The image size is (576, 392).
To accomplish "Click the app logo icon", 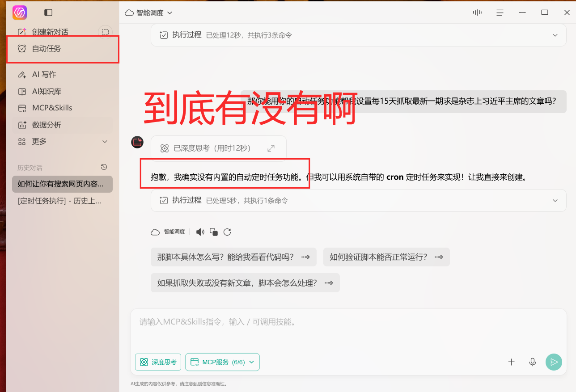I will (20, 13).
